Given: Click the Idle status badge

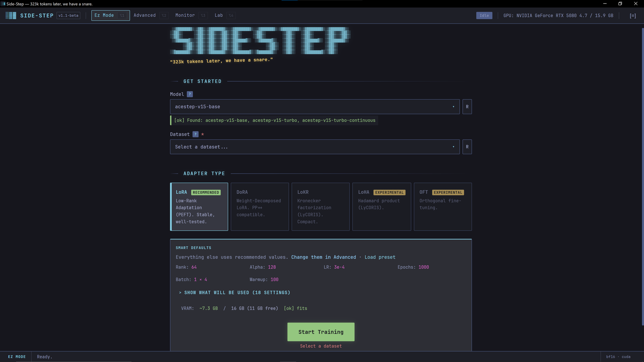Looking at the screenshot, I should [x=484, y=15].
